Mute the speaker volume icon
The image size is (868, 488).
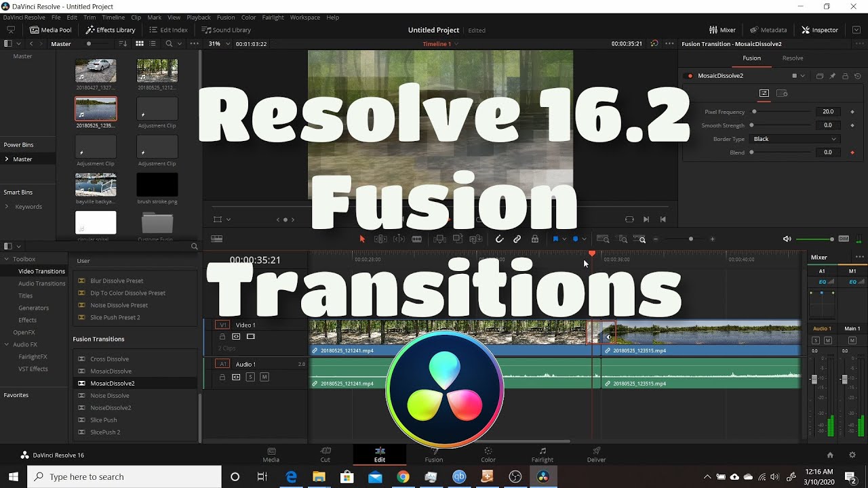pos(787,239)
